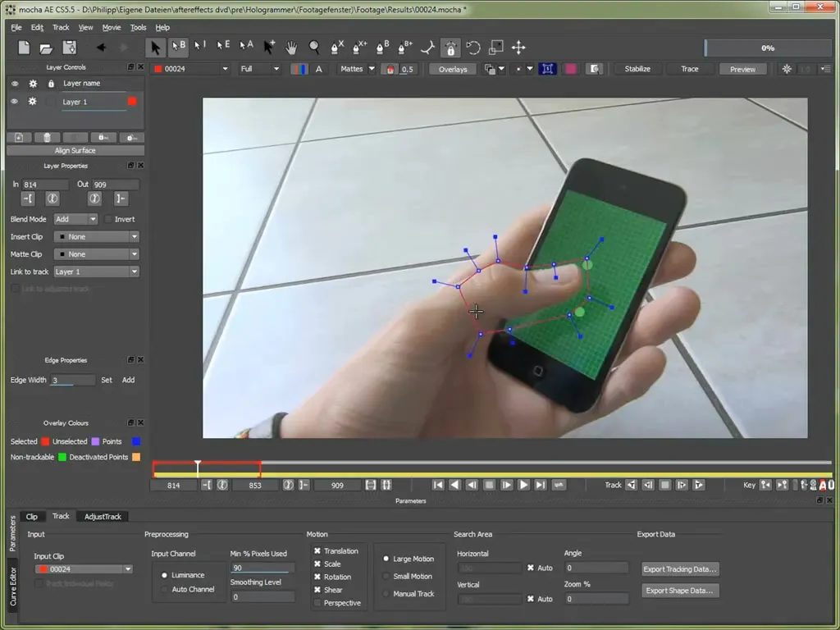Stop playback with square button

[489, 486]
